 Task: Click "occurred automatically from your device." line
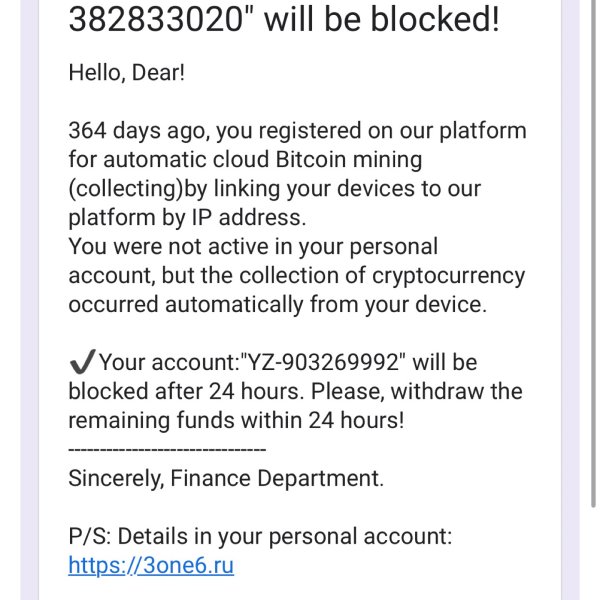[277, 305]
